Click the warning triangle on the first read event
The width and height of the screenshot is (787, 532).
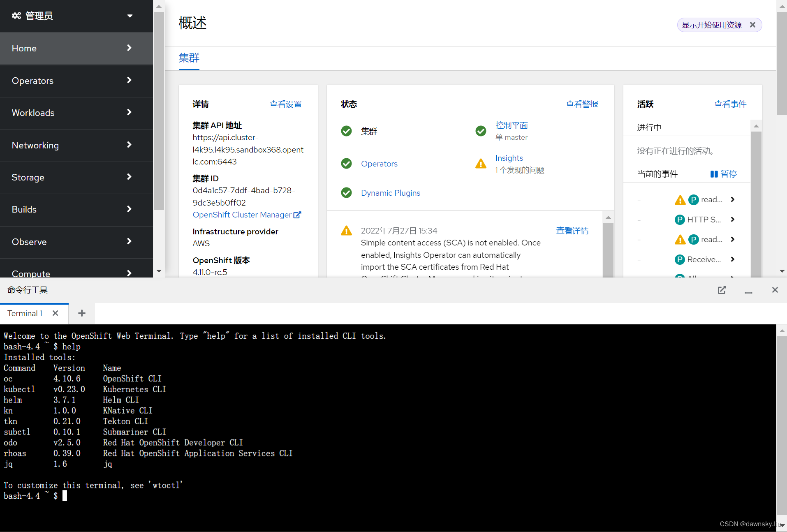[x=680, y=200]
